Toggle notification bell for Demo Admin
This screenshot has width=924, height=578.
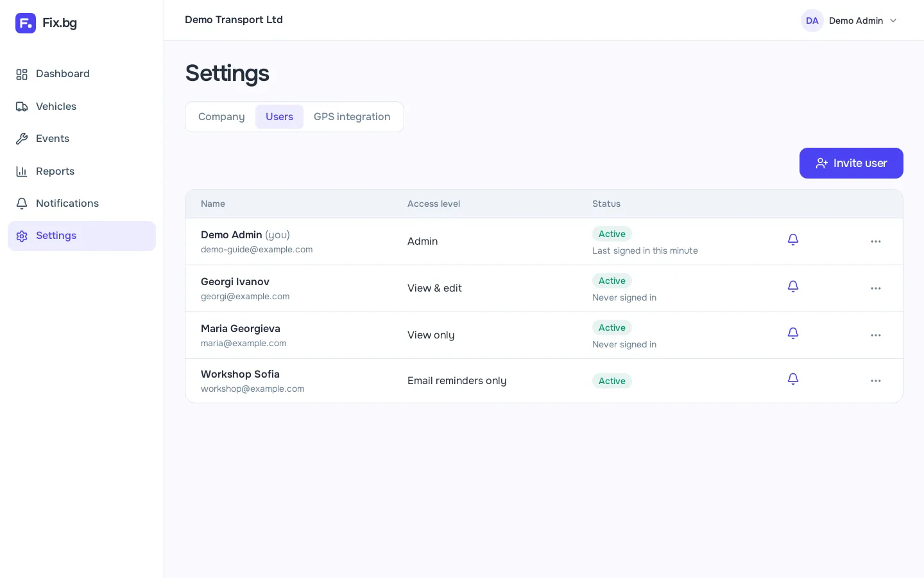point(793,240)
